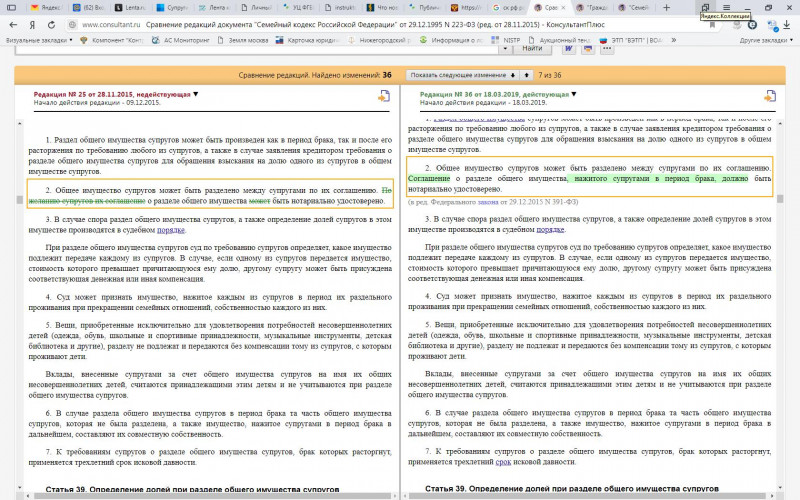Open the 'Карточка юридич' bookmark

(307, 40)
